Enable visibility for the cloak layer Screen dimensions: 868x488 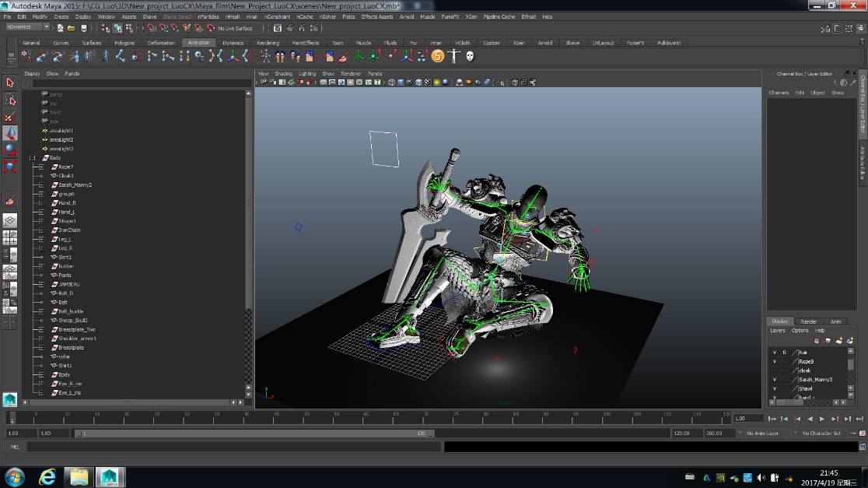click(774, 370)
